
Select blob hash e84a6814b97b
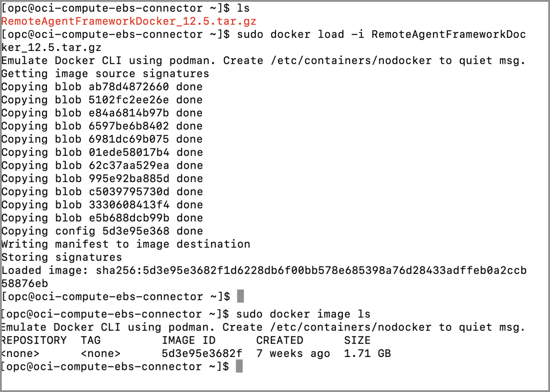(x=129, y=112)
